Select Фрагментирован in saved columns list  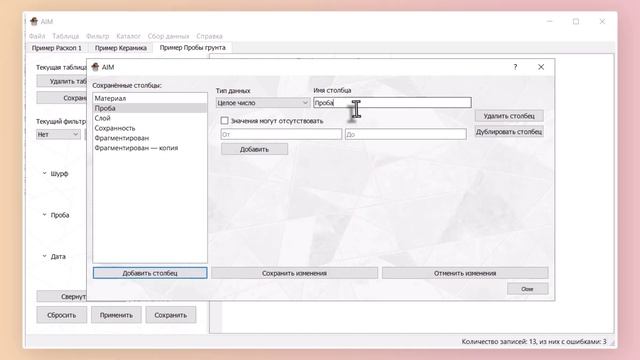click(x=150, y=138)
